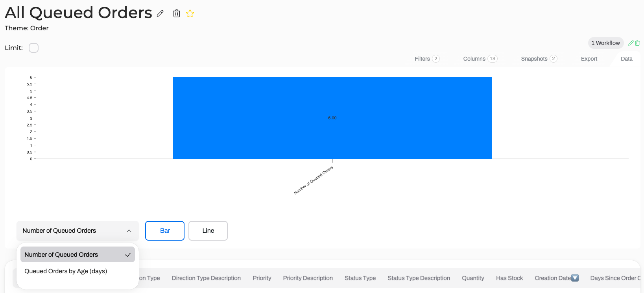644x293 pixels.
Task: Click the 6.00 bar value label
Action: [332, 118]
